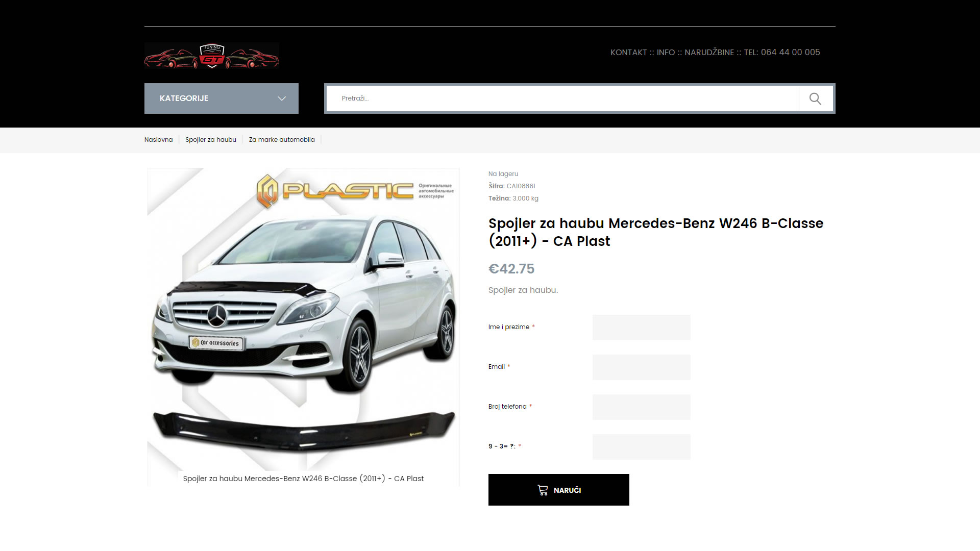Screen dimensions: 980x551
Task: Open the NARUDŽBINE header link
Action: [709, 53]
